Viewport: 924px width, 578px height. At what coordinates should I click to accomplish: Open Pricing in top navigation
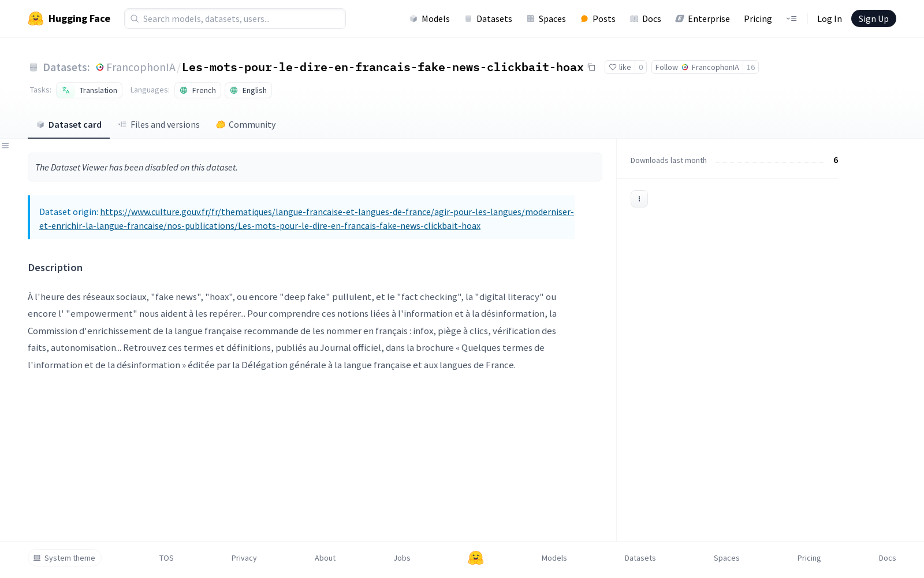758,18
